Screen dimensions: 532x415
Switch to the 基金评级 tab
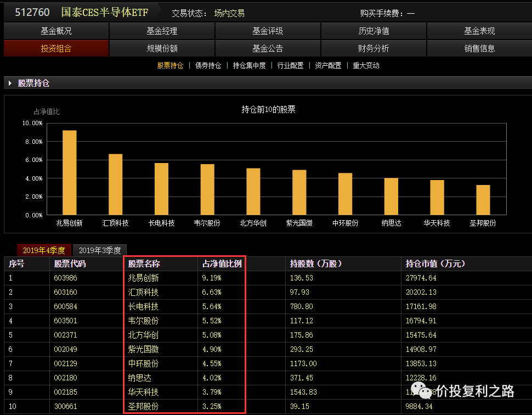(x=268, y=31)
